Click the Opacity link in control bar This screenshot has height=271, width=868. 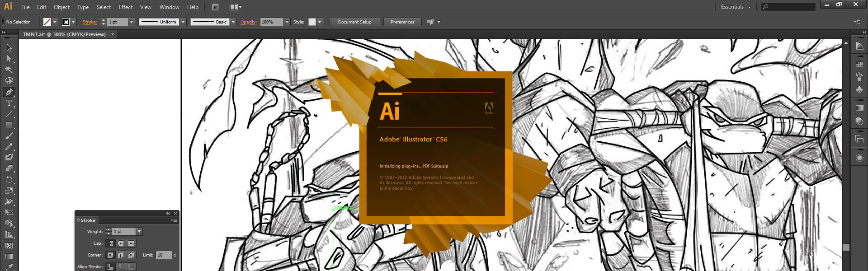249,22
